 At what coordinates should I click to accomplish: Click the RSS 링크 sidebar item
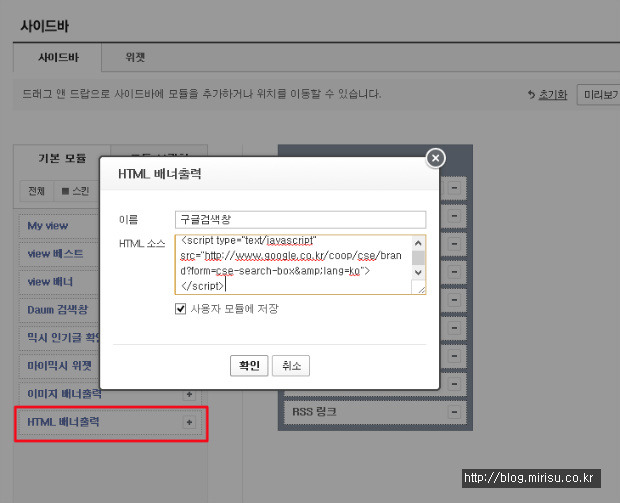pyautogui.click(x=375, y=412)
